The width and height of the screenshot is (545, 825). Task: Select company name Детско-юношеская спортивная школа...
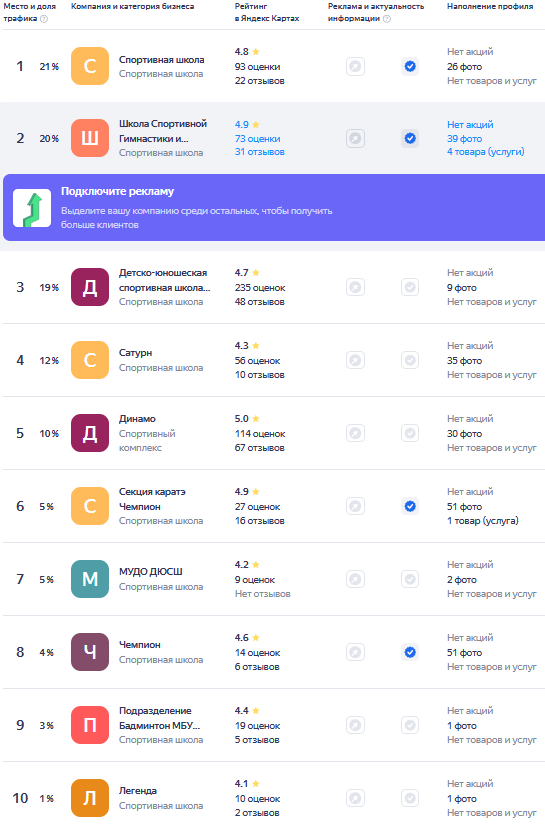pyautogui.click(x=164, y=280)
